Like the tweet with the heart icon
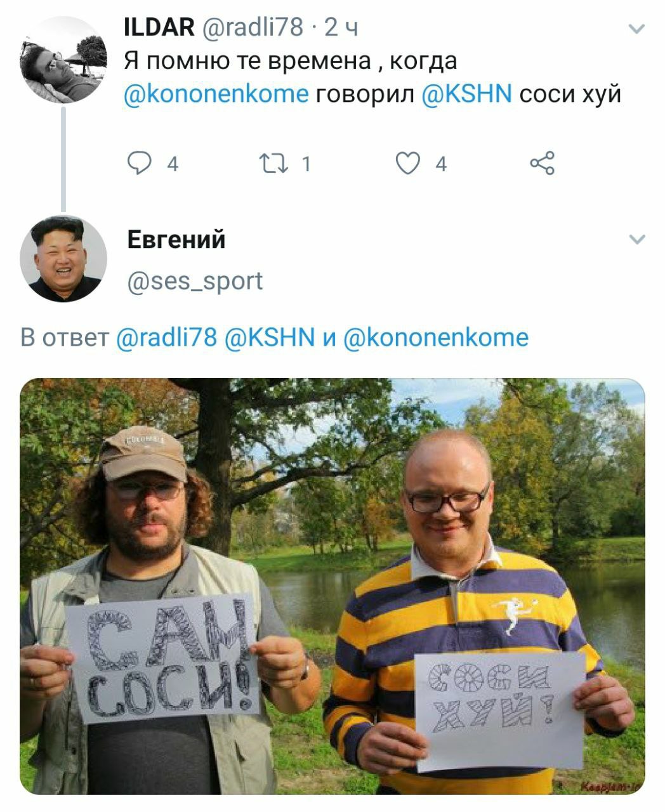This screenshot has width=665, height=812. click(409, 164)
